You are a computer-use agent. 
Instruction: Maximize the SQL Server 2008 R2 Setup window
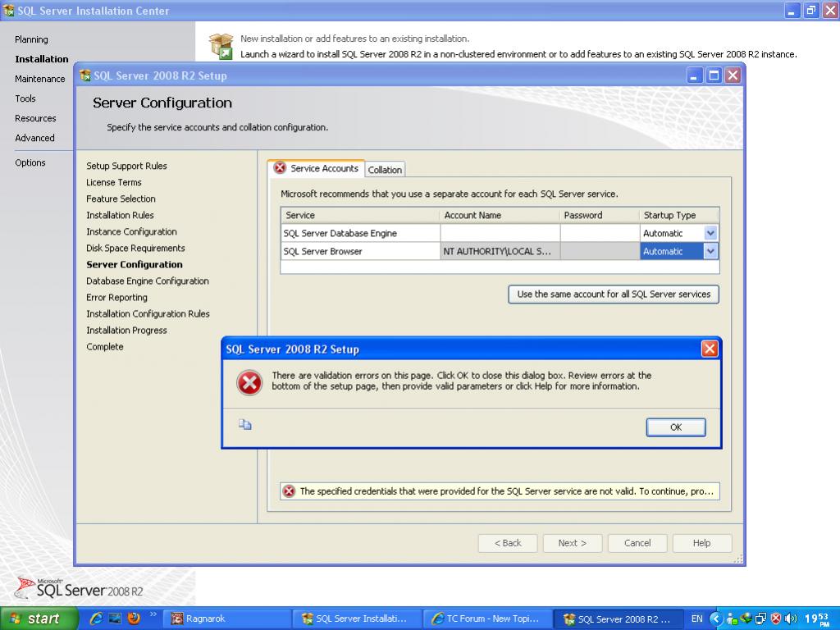point(714,75)
